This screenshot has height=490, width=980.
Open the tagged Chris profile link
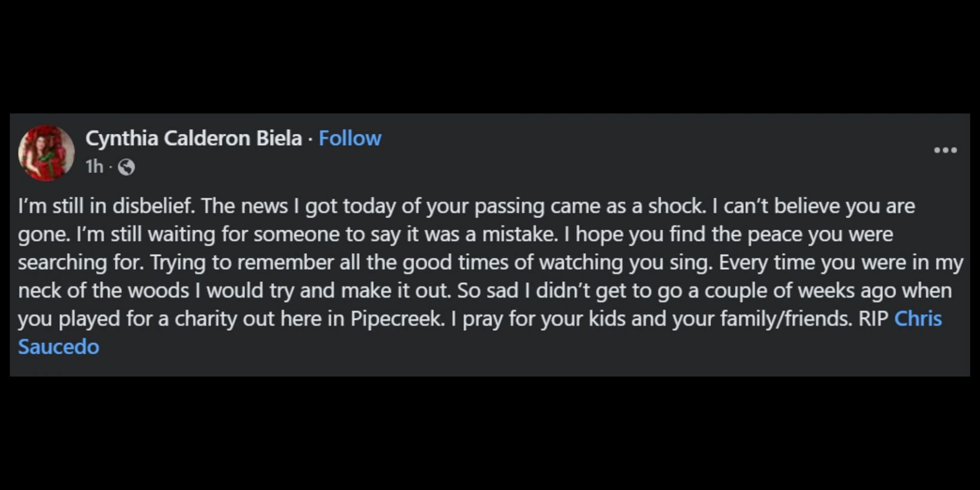coord(918,318)
